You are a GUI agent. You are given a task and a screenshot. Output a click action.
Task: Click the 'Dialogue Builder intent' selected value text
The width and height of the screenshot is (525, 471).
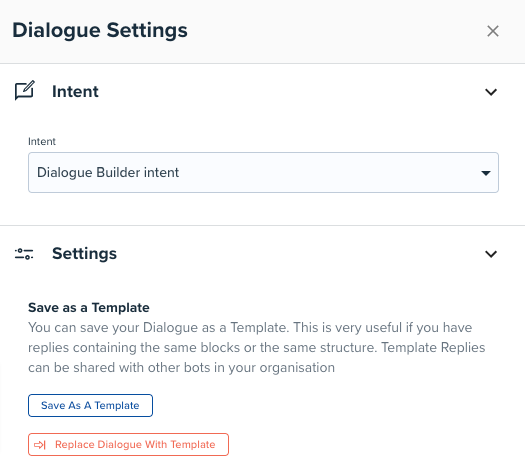108,172
